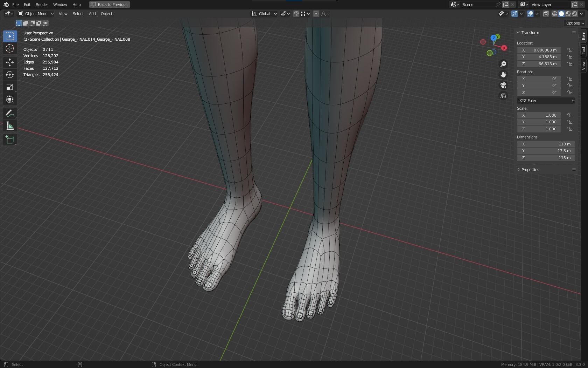Activate the Cursor tool
Image resolution: width=588 pixels, height=368 pixels.
coord(10,48)
